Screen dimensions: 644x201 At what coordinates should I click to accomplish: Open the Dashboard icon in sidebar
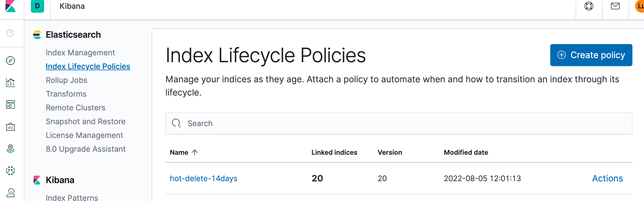tap(10, 105)
